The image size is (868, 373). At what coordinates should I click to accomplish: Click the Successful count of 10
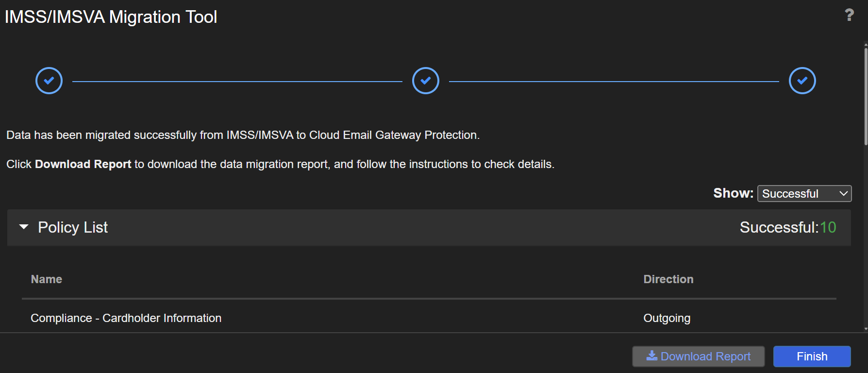828,227
